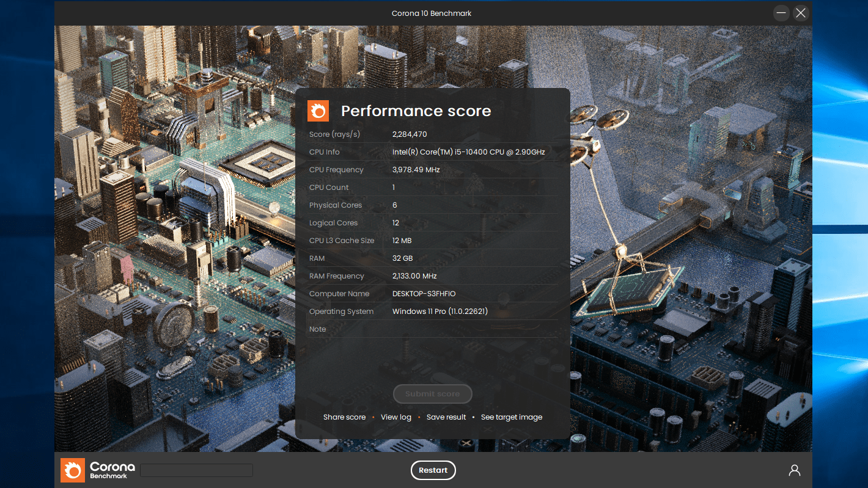
Task: Open the user account profile icon
Action: point(794,470)
